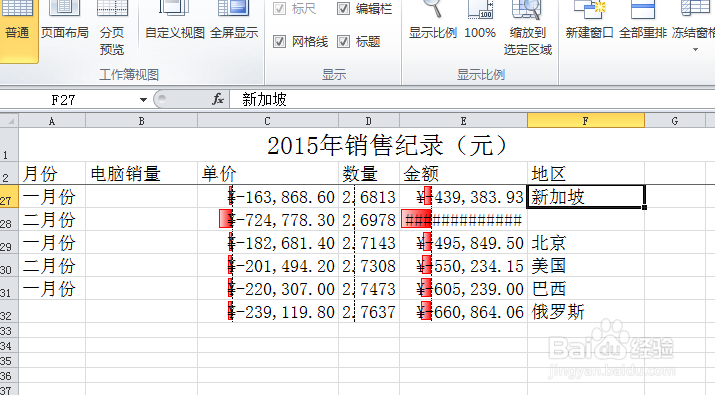Select column F header
The width and height of the screenshot is (715, 395).
pos(586,121)
